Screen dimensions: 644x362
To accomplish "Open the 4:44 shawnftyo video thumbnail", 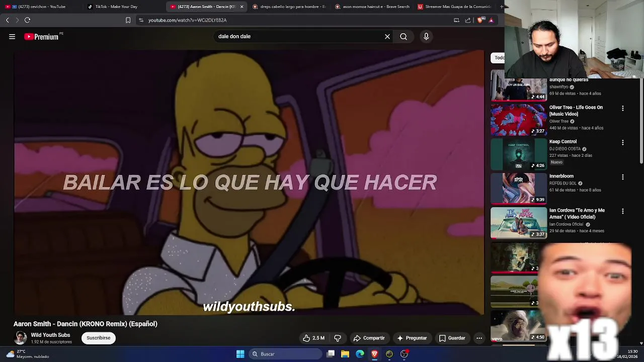I will 519,85.
